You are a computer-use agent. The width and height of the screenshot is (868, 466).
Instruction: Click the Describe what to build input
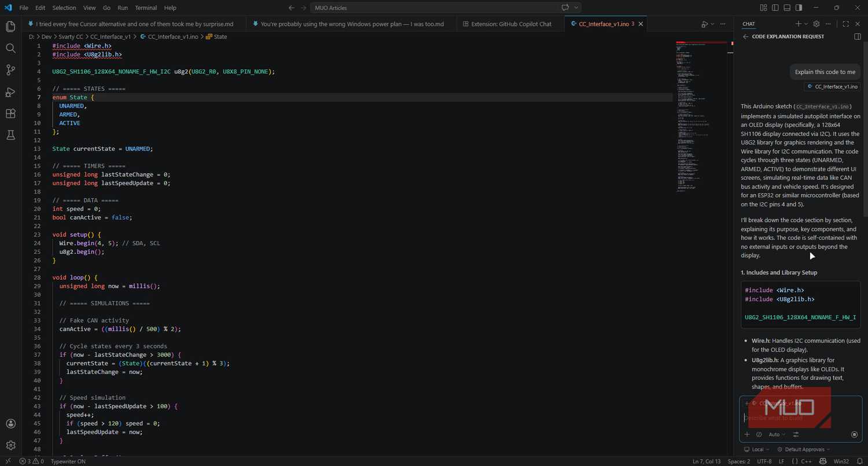(800, 418)
